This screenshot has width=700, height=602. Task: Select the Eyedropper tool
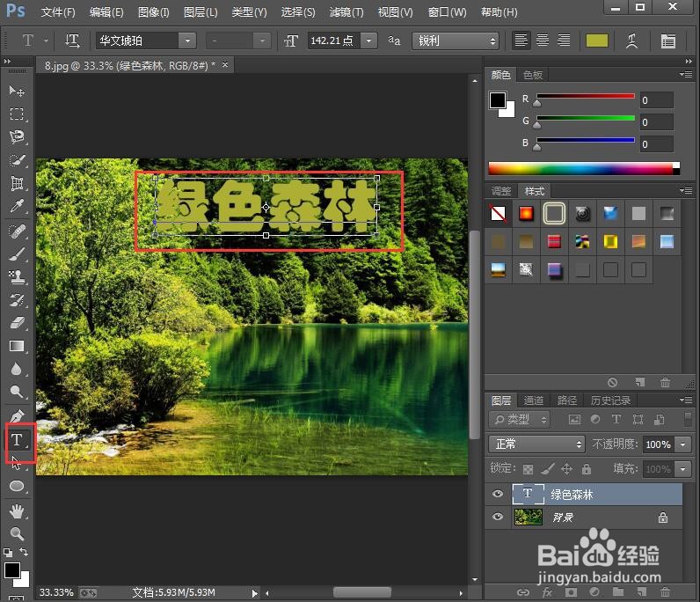17,206
